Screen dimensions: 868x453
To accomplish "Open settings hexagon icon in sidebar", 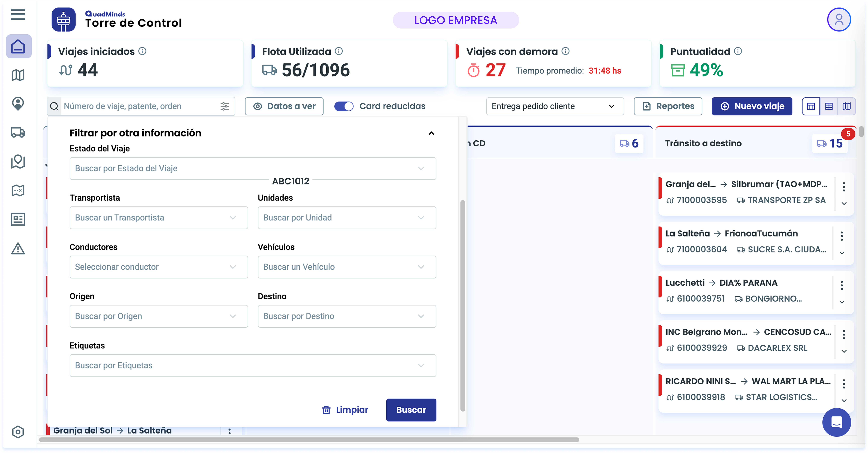I will (18, 432).
